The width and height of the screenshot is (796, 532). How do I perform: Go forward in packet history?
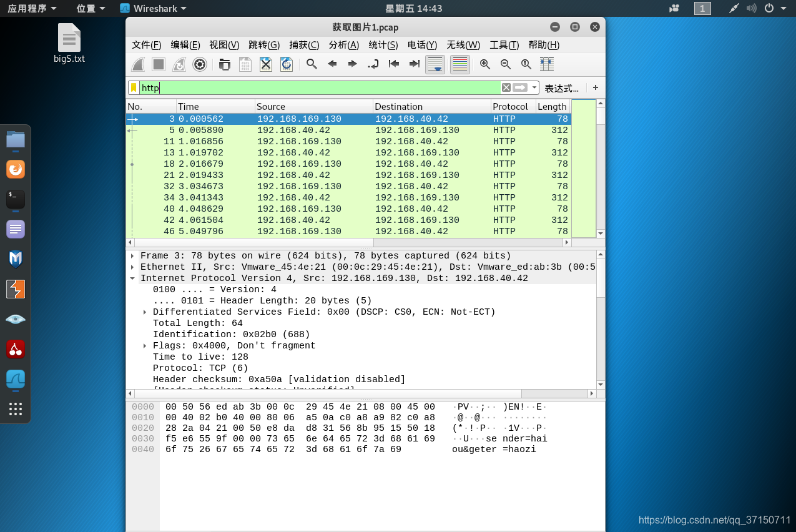(353, 64)
